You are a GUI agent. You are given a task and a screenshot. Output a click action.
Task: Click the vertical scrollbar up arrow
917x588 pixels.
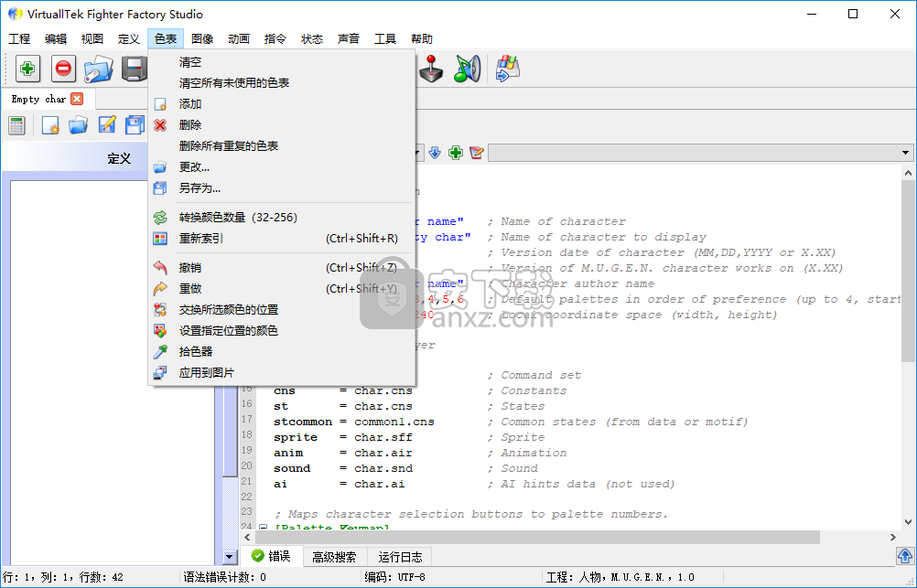(908, 173)
